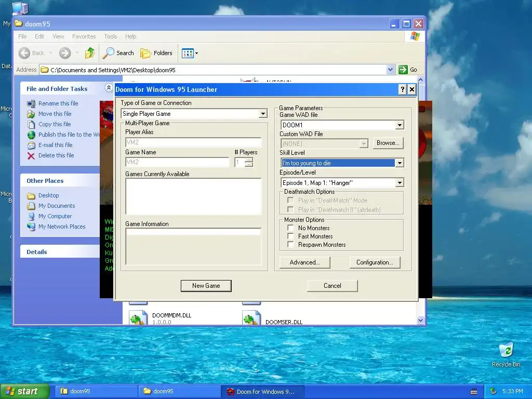Click the Back arrow in doom95 Explorer window

pos(24,53)
